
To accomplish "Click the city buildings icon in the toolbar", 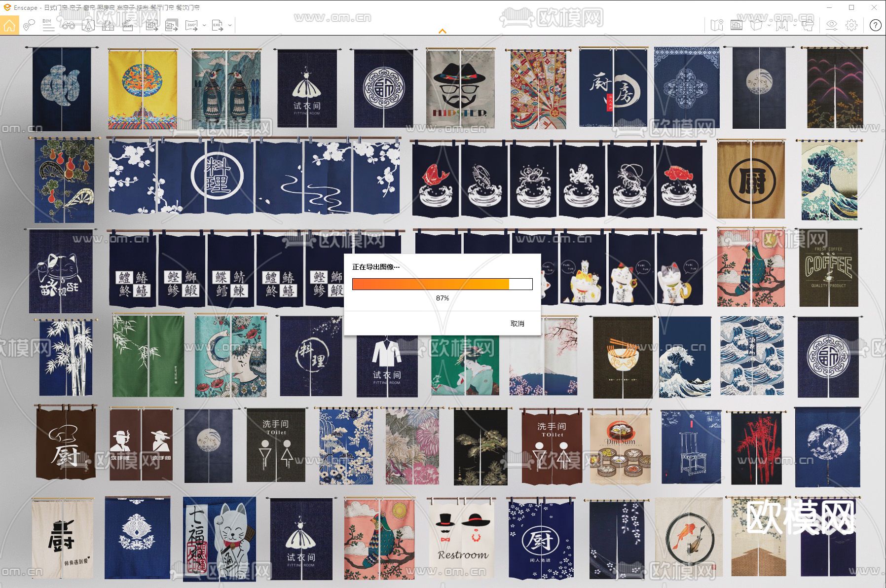I will 108,25.
